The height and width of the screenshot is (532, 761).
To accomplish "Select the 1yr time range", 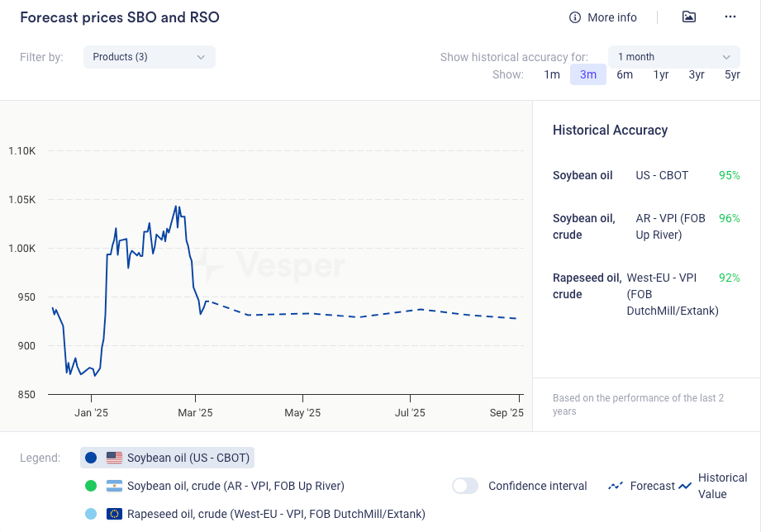I will point(661,74).
